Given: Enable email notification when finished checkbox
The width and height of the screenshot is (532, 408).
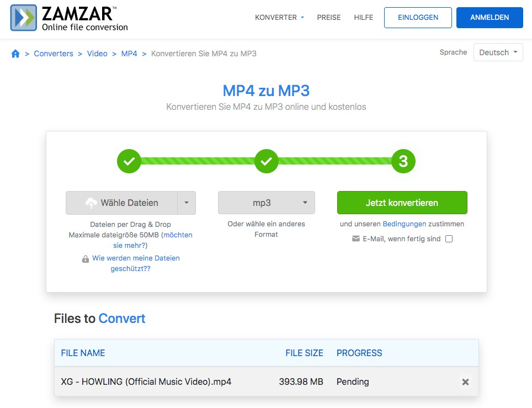Looking at the screenshot, I should (x=449, y=239).
